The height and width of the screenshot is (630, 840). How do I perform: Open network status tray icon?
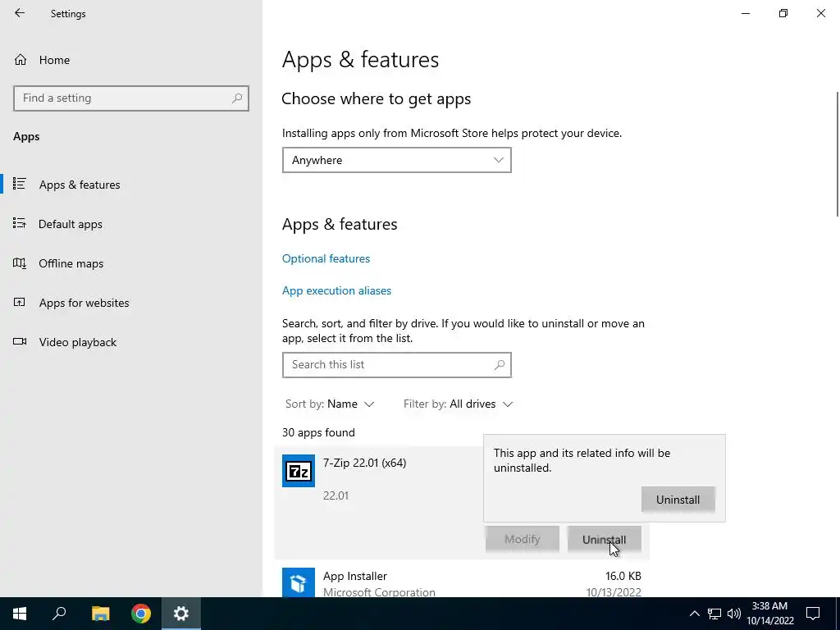click(714, 614)
